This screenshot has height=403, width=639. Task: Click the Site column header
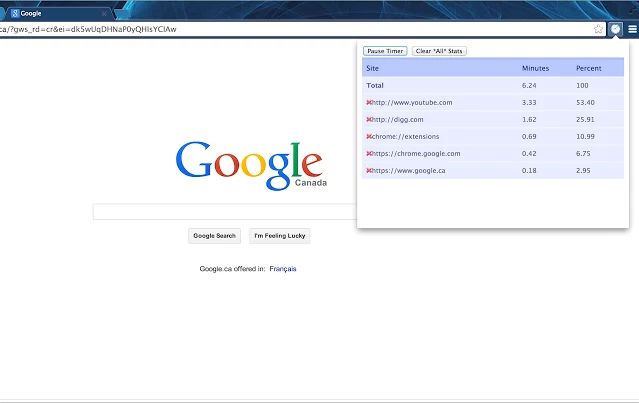click(x=372, y=68)
